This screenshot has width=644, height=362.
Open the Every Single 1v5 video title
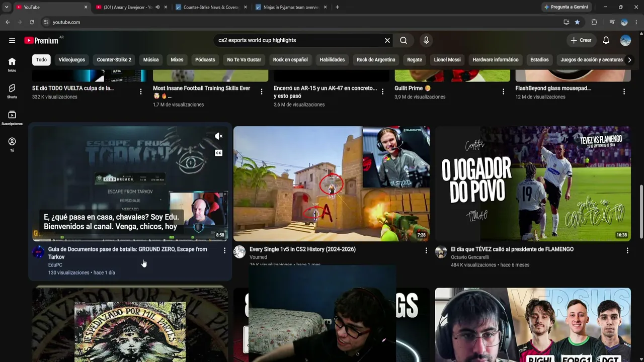pos(302,249)
